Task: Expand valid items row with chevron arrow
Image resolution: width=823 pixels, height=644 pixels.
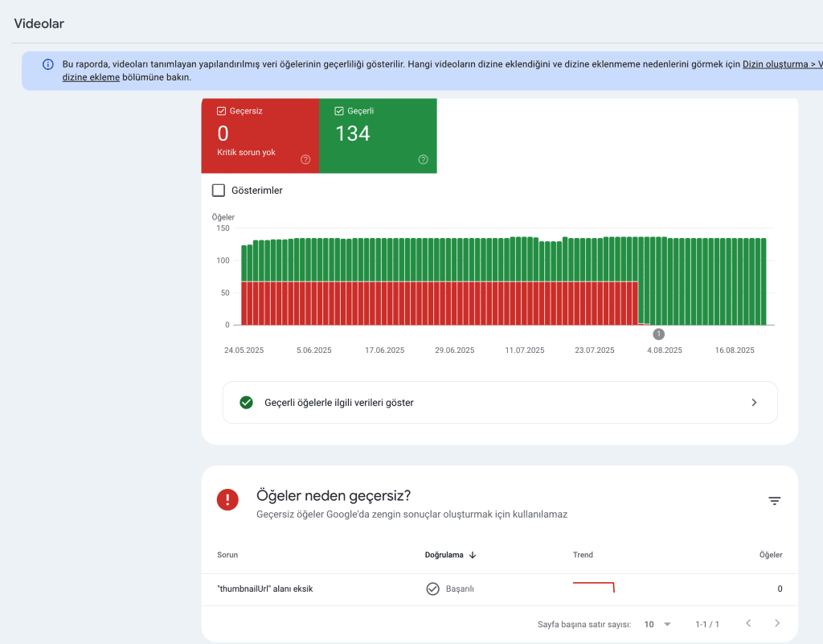Action: click(754, 402)
